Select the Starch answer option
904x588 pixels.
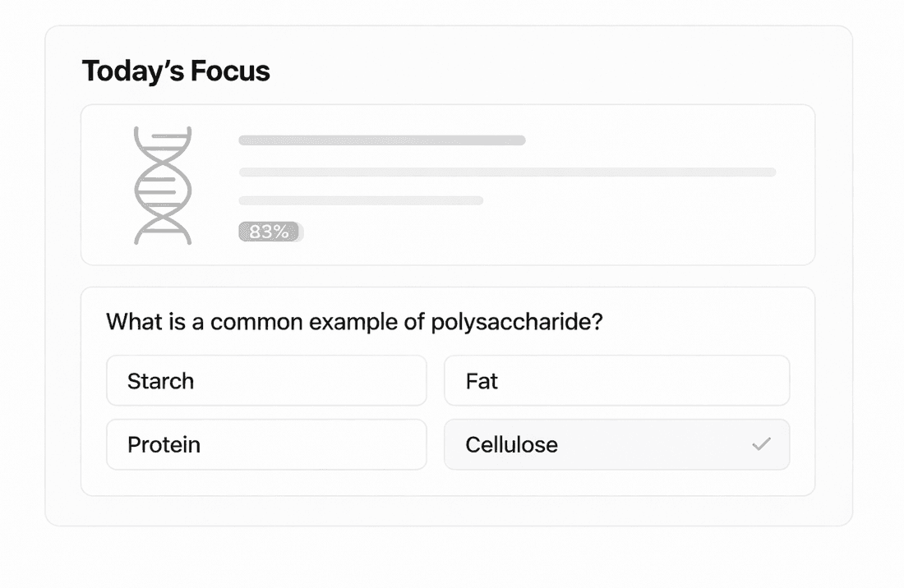pos(266,381)
